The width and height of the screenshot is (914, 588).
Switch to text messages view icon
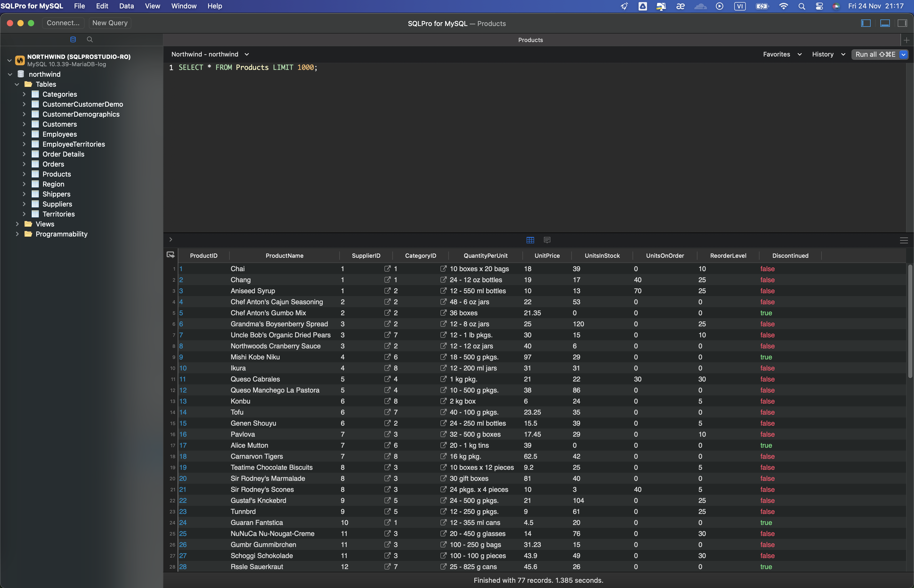[547, 240]
